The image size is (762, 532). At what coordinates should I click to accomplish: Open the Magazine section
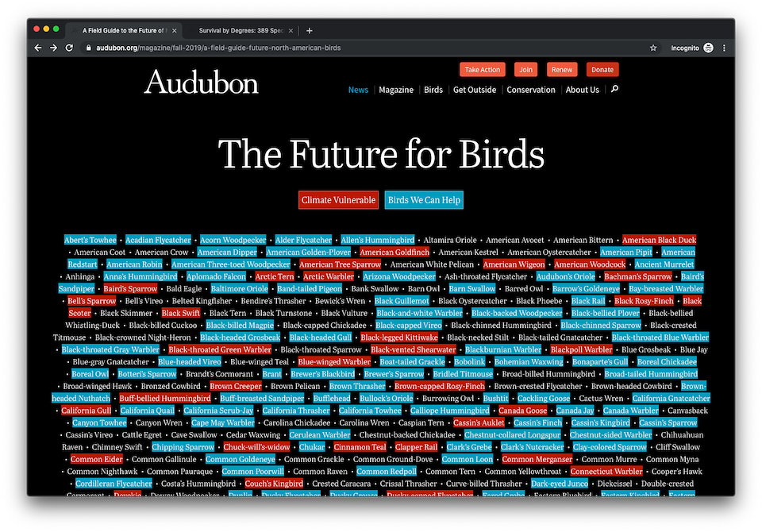coord(396,90)
